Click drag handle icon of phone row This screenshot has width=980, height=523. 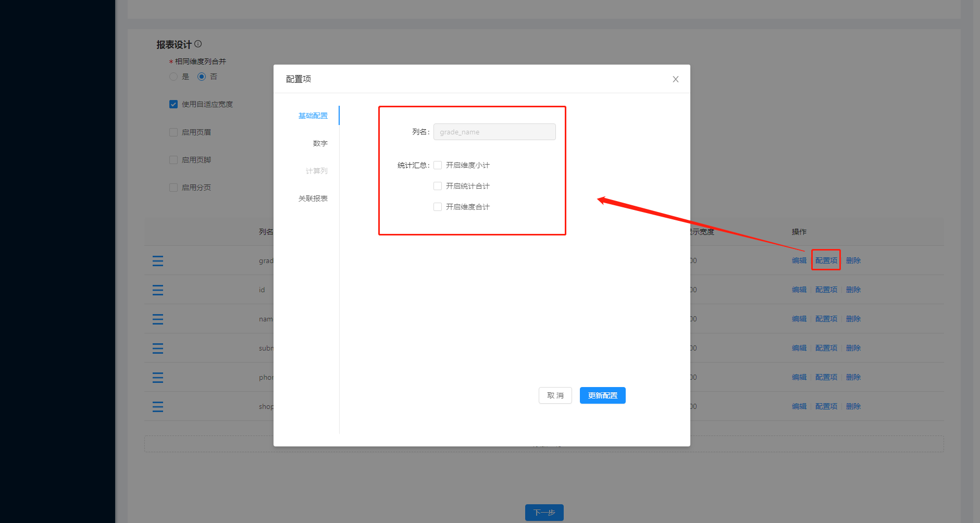pos(158,377)
